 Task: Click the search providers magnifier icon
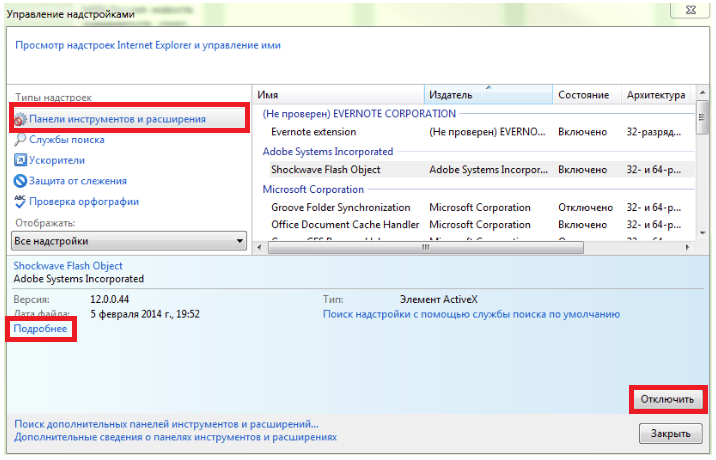click(20, 140)
